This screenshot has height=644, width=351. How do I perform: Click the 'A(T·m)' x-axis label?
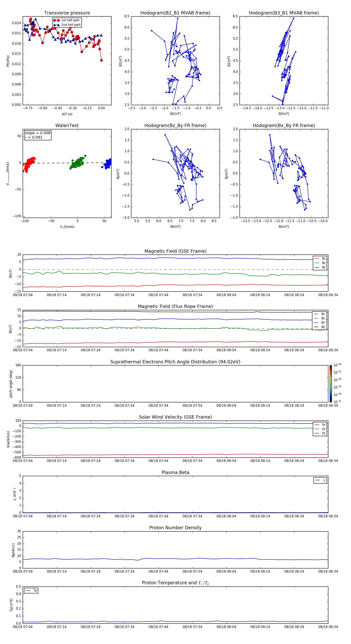(x=67, y=114)
